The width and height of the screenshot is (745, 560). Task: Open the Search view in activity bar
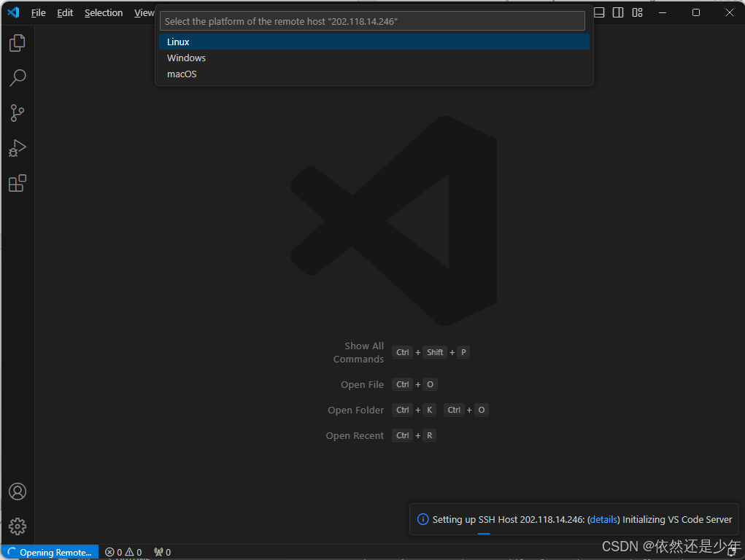point(17,78)
